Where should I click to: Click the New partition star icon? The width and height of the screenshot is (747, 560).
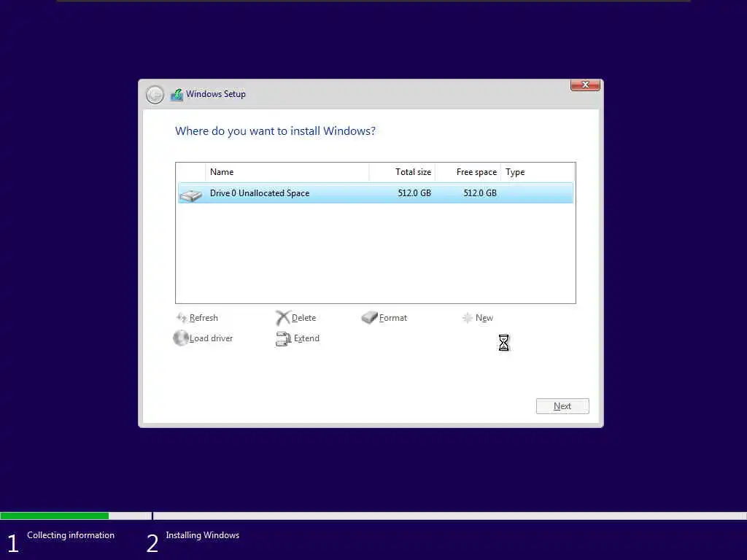click(468, 318)
